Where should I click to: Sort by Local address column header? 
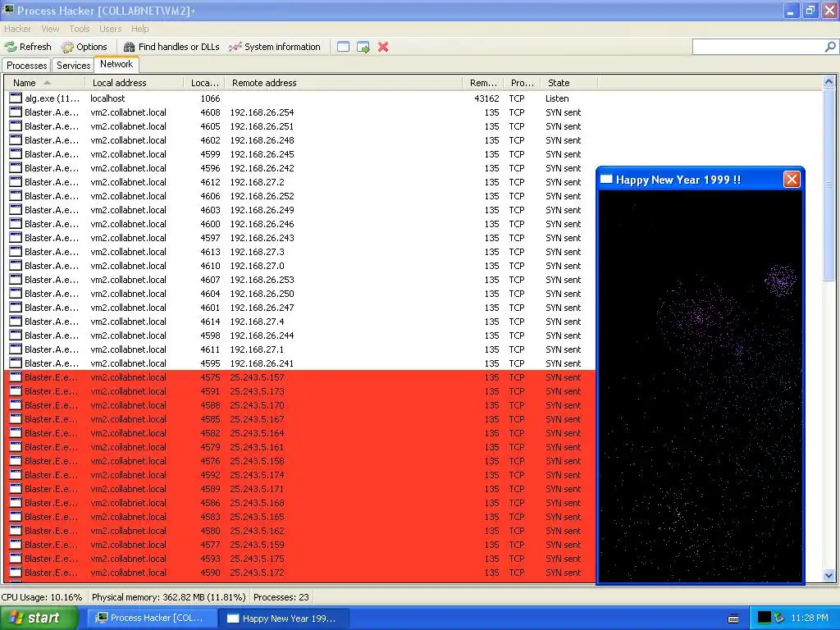(134, 83)
